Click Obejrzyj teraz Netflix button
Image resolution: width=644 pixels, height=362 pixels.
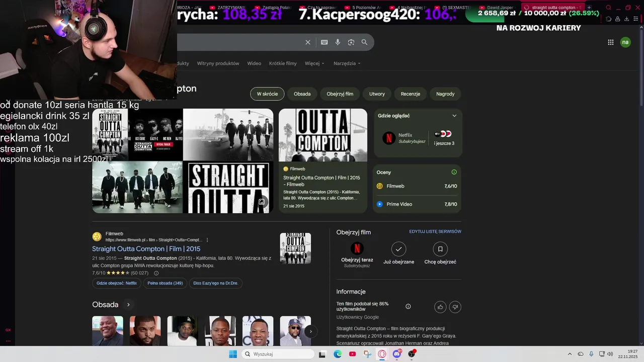coord(357,255)
